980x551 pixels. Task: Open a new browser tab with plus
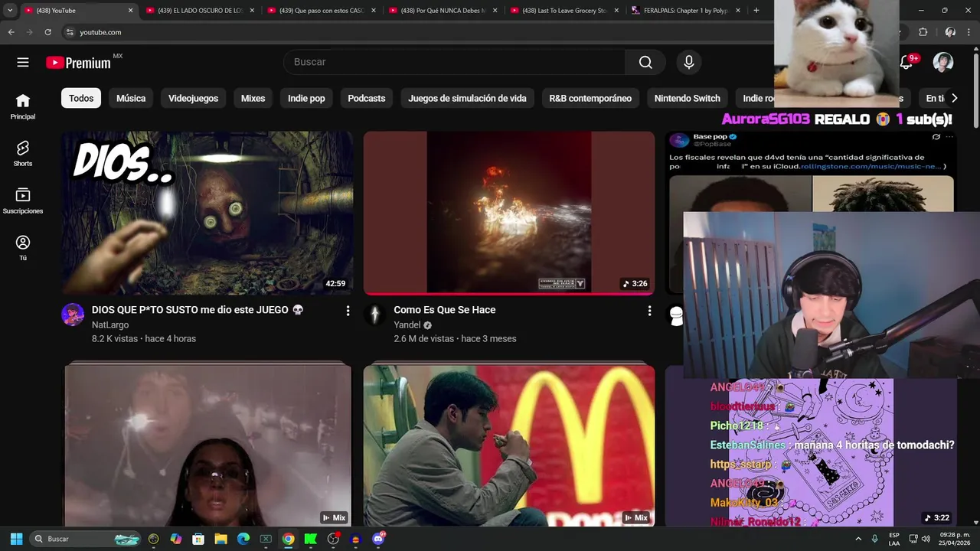[756, 11]
